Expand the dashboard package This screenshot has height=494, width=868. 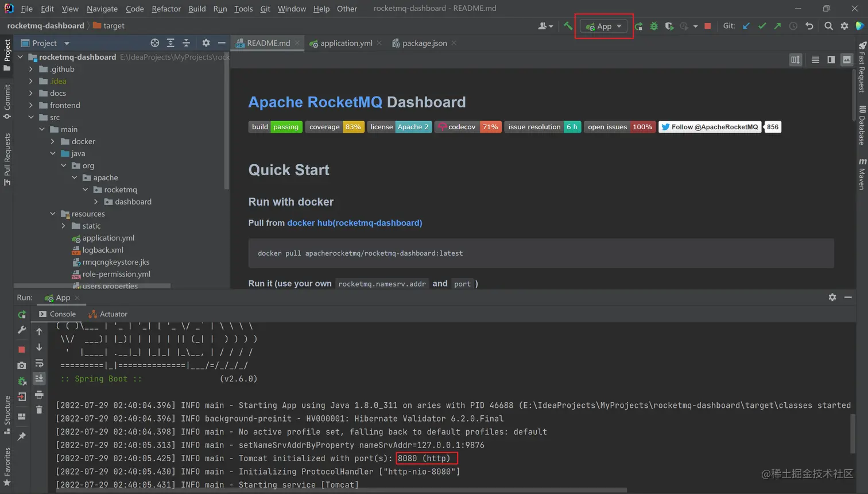(x=96, y=202)
